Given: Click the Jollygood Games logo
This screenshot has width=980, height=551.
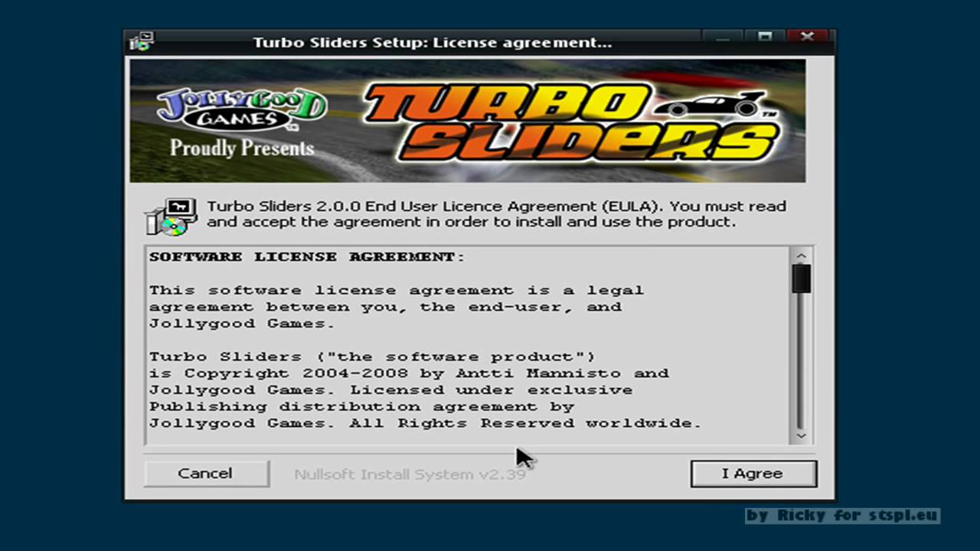Looking at the screenshot, I should [242, 109].
